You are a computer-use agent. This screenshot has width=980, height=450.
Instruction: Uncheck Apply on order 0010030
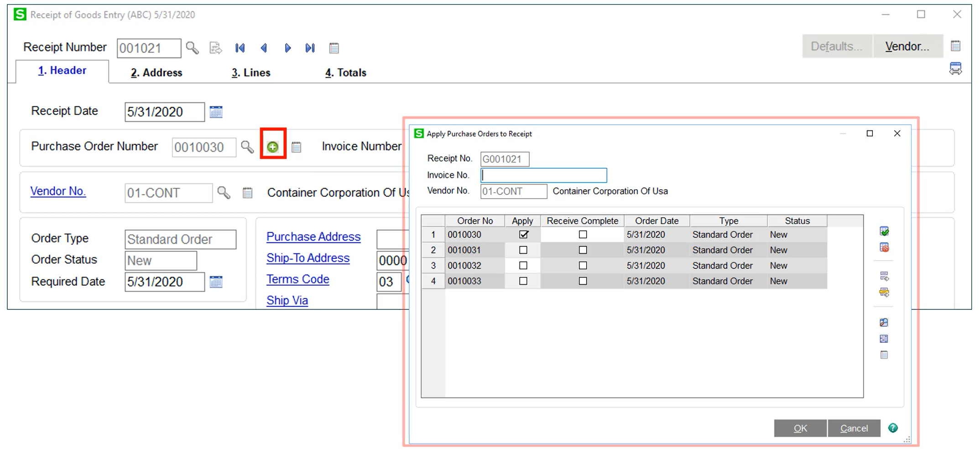(x=523, y=234)
